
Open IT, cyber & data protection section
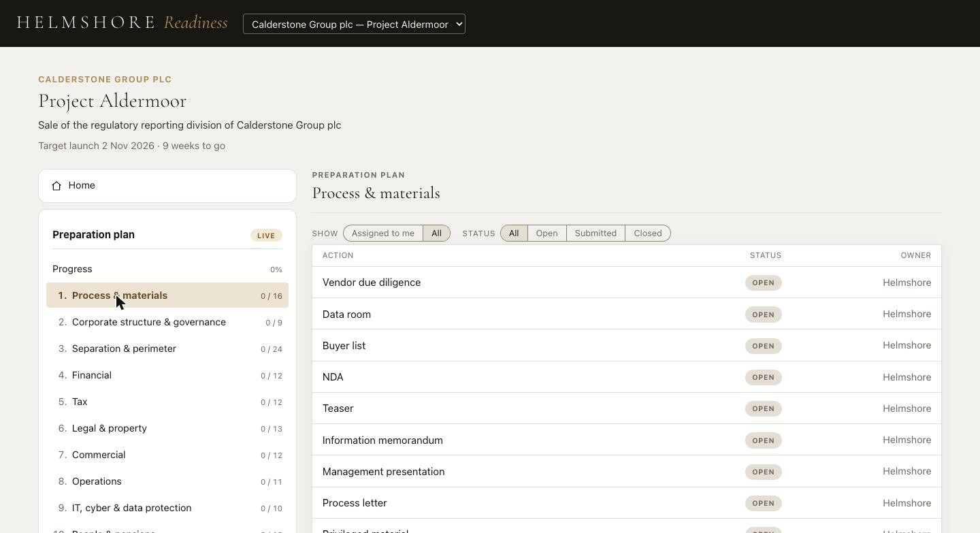167,508
